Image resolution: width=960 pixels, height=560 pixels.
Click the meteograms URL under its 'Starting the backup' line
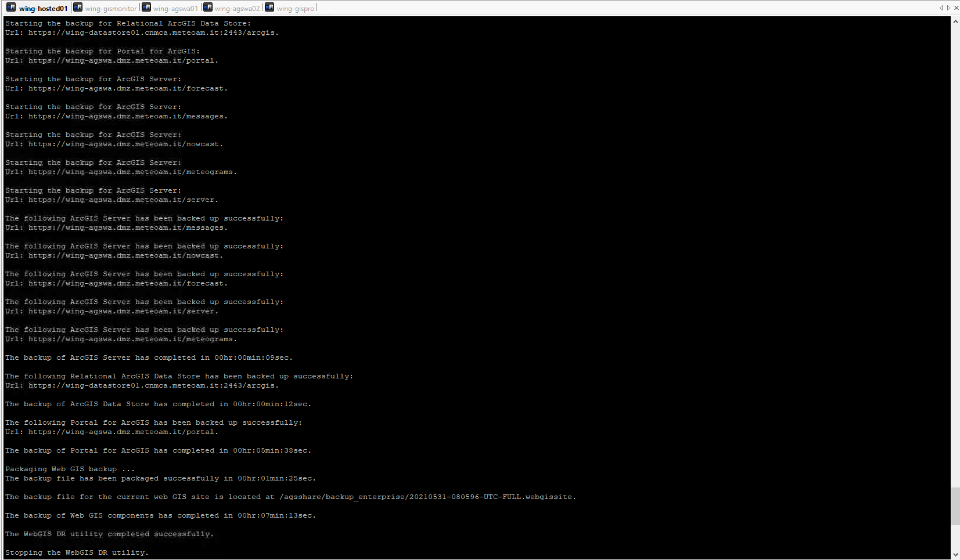point(133,172)
